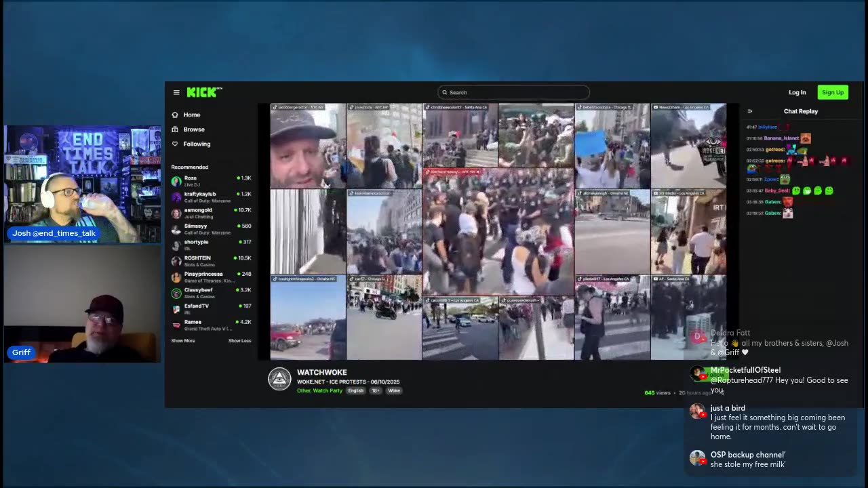This screenshot has width=868, height=488.
Task: Select Pinayprincessa channel name
Action: point(203,274)
